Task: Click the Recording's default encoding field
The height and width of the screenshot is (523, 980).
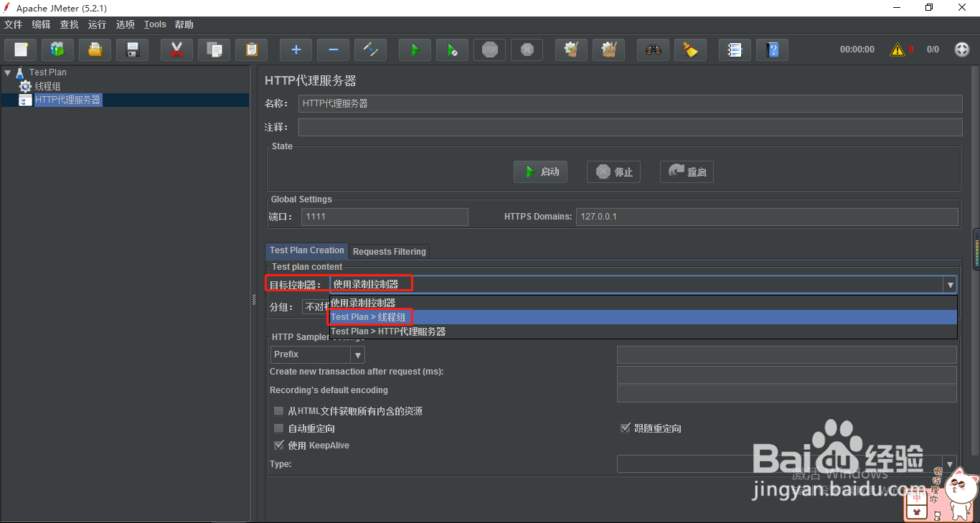Action: click(x=787, y=393)
